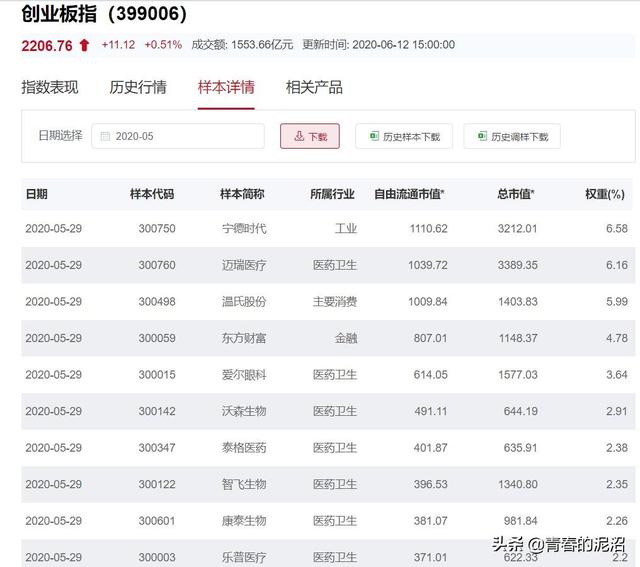Click the 历史样本下载 button
Screen dimensions: 640x567
tap(404, 136)
